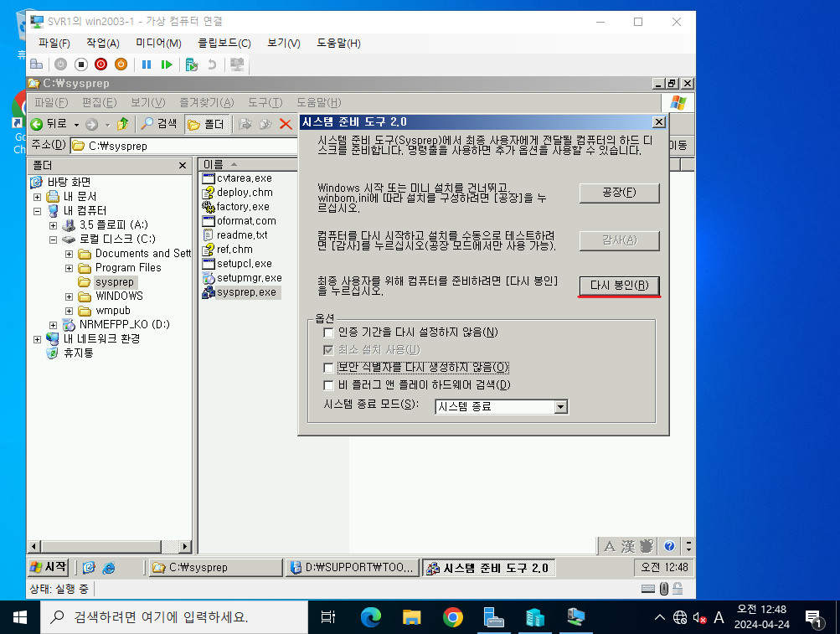
Task: Click the Explorer 주소 address field
Action: (184, 146)
